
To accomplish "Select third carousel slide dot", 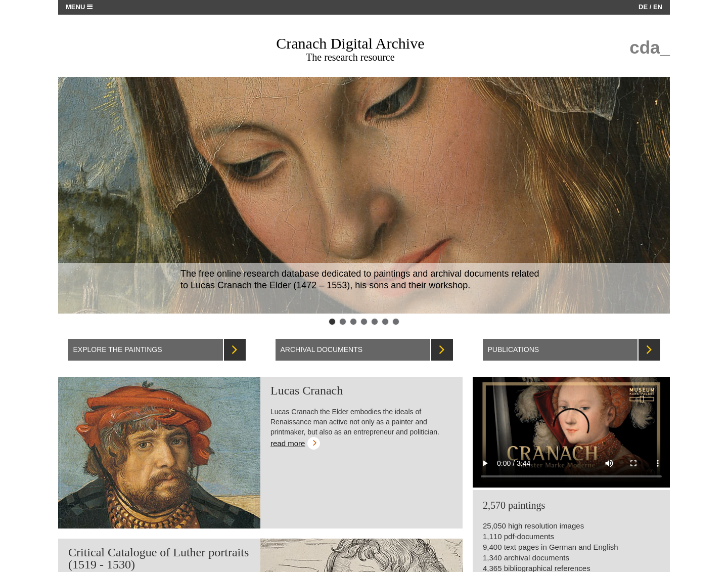I will tap(353, 322).
